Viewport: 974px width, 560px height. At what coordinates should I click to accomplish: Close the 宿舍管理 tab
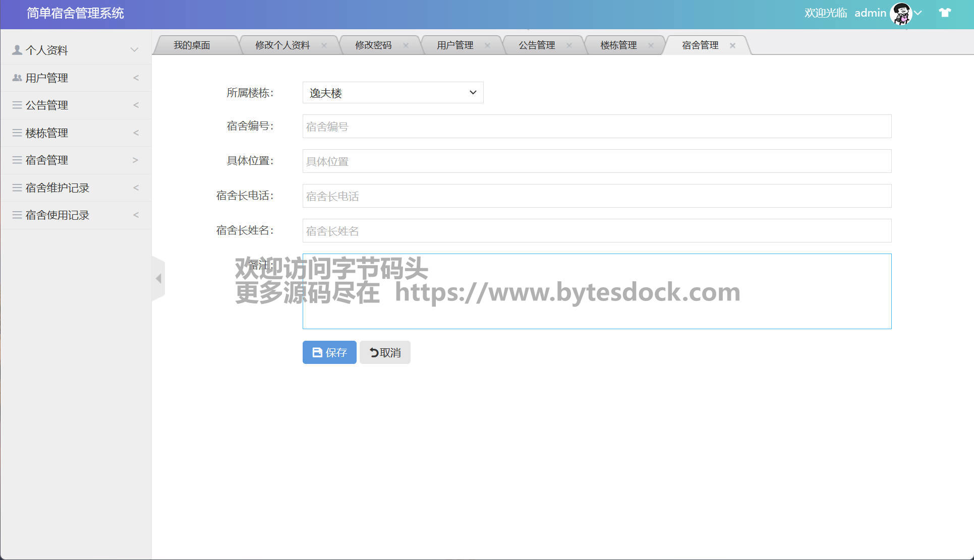732,45
